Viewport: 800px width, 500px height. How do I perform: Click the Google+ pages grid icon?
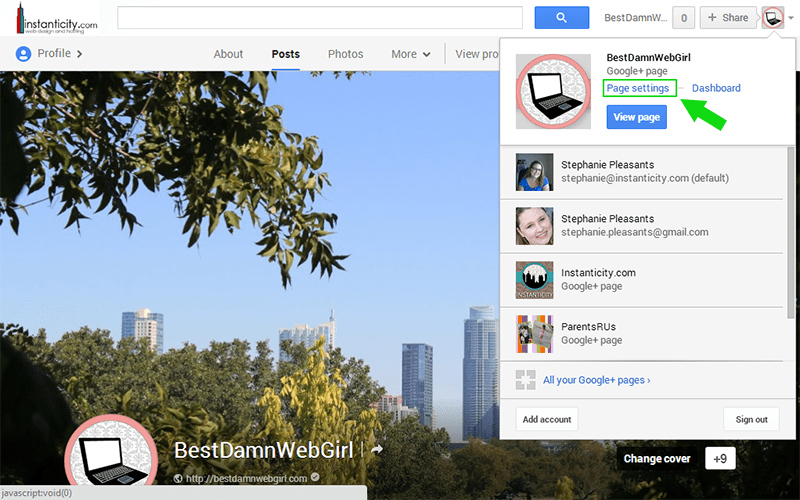[x=526, y=380]
